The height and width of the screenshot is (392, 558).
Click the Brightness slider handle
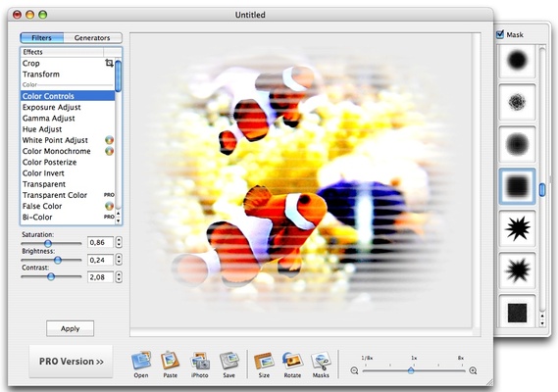tap(58, 260)
